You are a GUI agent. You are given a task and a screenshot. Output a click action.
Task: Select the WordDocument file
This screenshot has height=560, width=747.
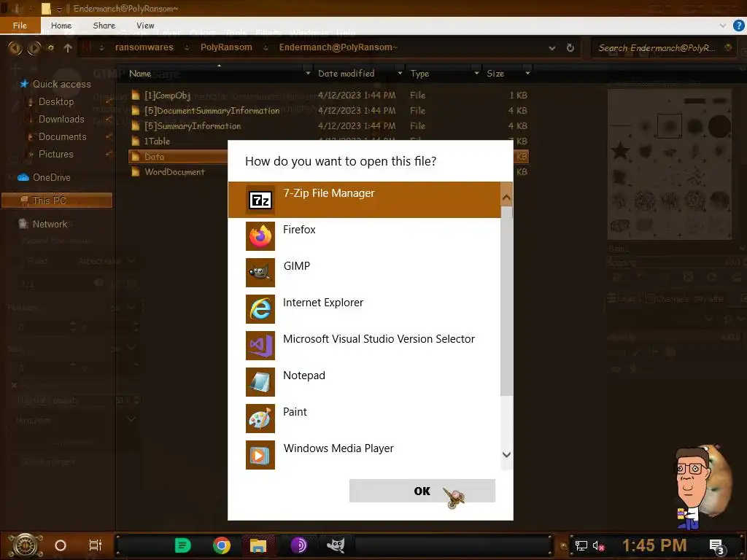(x=174, y=172)
